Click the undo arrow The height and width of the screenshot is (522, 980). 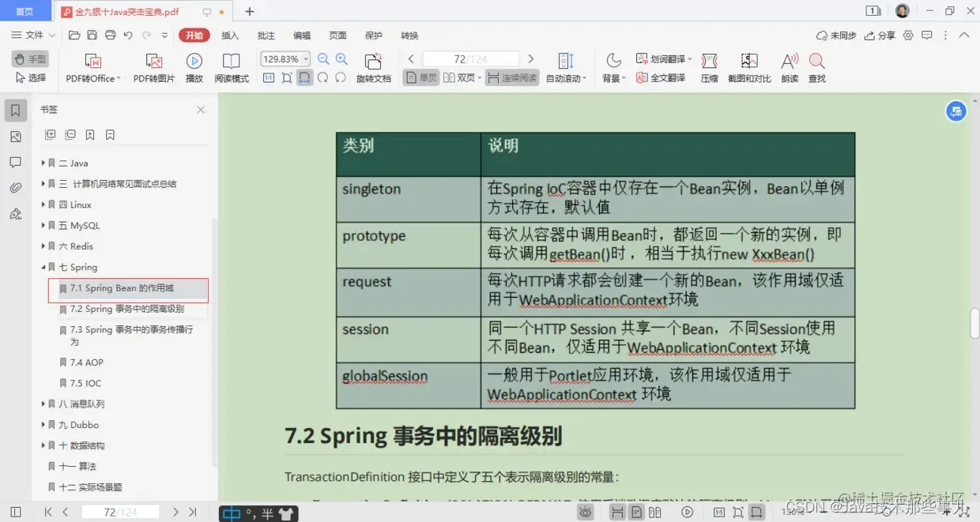[x=128, y=36]
